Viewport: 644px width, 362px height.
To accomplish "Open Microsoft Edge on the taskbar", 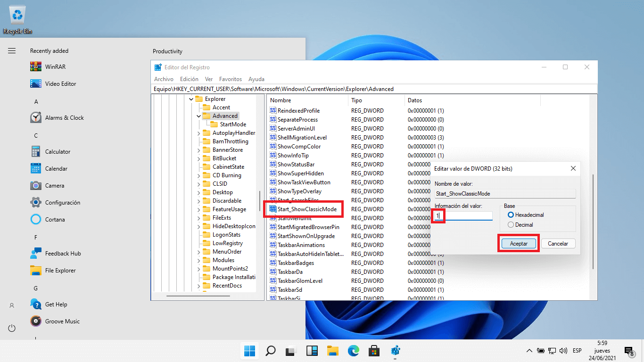I will tap(353, 351).
